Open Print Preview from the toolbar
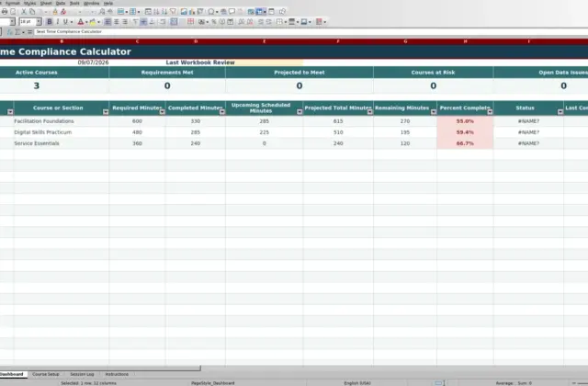Viewport: 588px width, 386px height. pyautogui.click(x=13, y=12)
